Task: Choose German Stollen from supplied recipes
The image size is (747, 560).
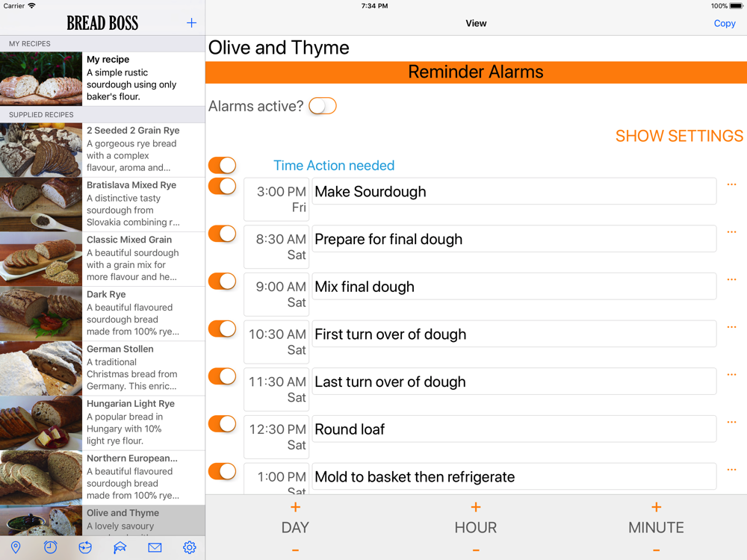Action: pos(102,368)
